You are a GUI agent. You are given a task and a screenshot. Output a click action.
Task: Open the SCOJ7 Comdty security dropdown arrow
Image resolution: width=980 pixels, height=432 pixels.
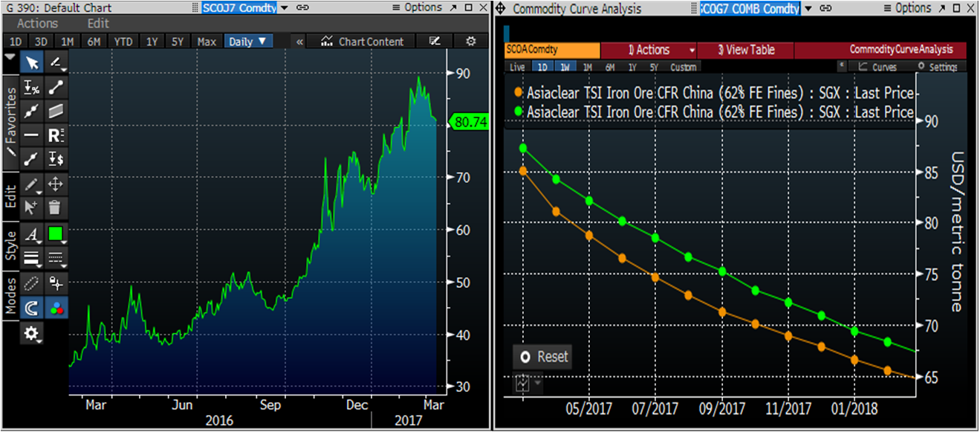coord(285,7)
